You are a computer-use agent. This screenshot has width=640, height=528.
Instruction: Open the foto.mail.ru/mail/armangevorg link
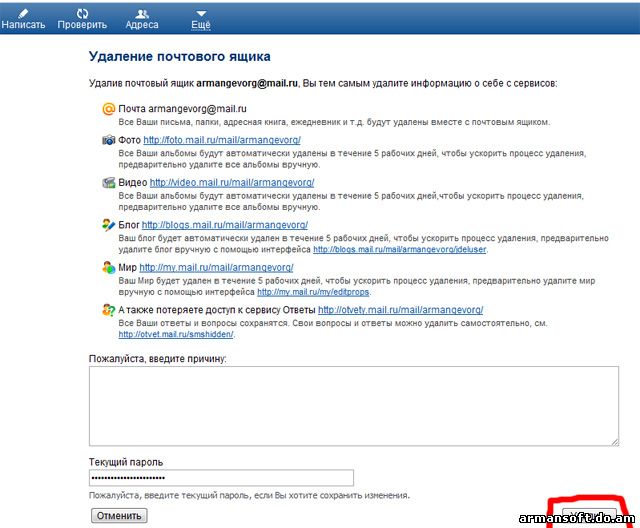tap(222, 140)
